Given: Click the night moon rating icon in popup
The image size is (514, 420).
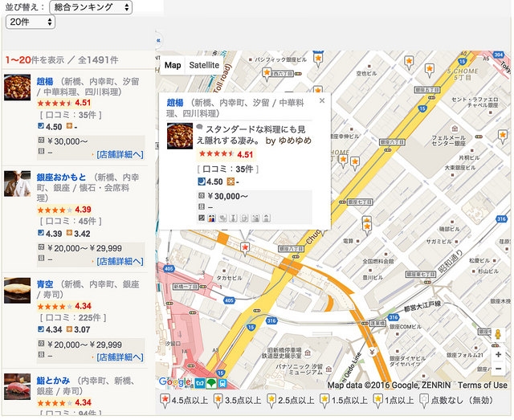Looking at the screenshot, I should click(202, 181).
